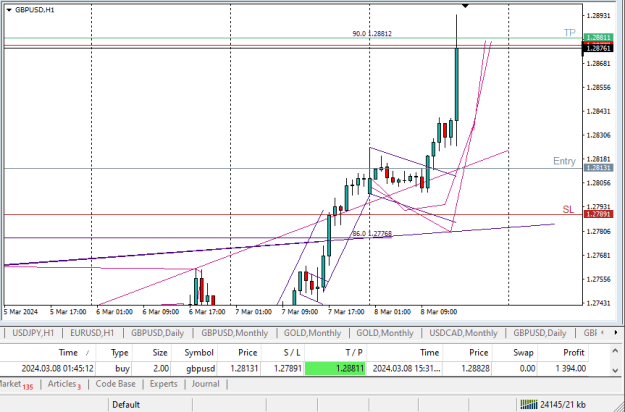Click the Swap column header
Screen dimensions: 625x412
[x=523, y=353]
